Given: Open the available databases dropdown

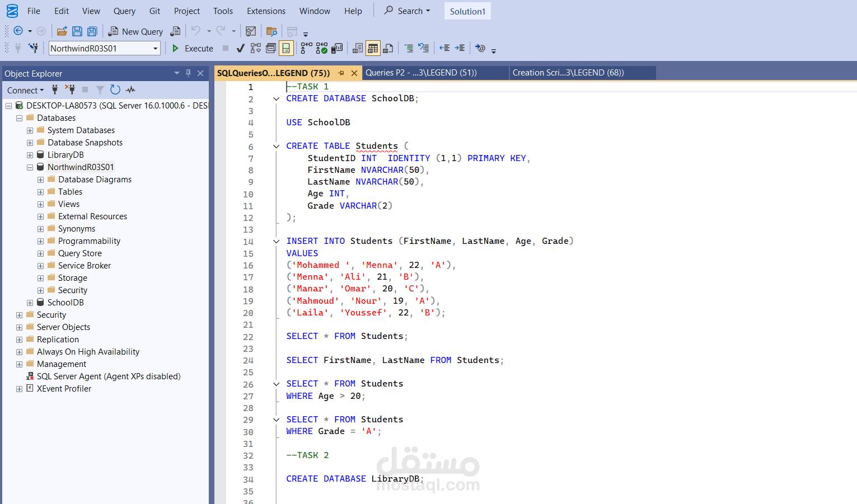Looking at the screenshot, I should point(156,49).
